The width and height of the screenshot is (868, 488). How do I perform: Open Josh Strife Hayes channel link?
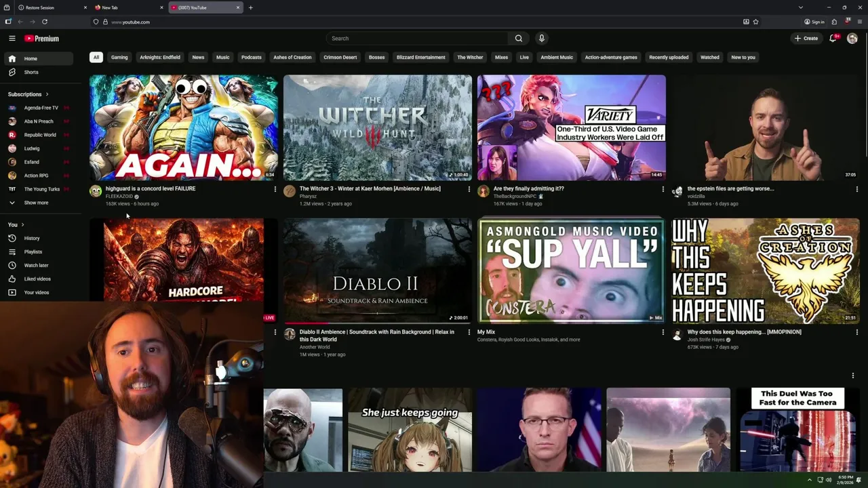pyautogui.click(x=707, y=340)
